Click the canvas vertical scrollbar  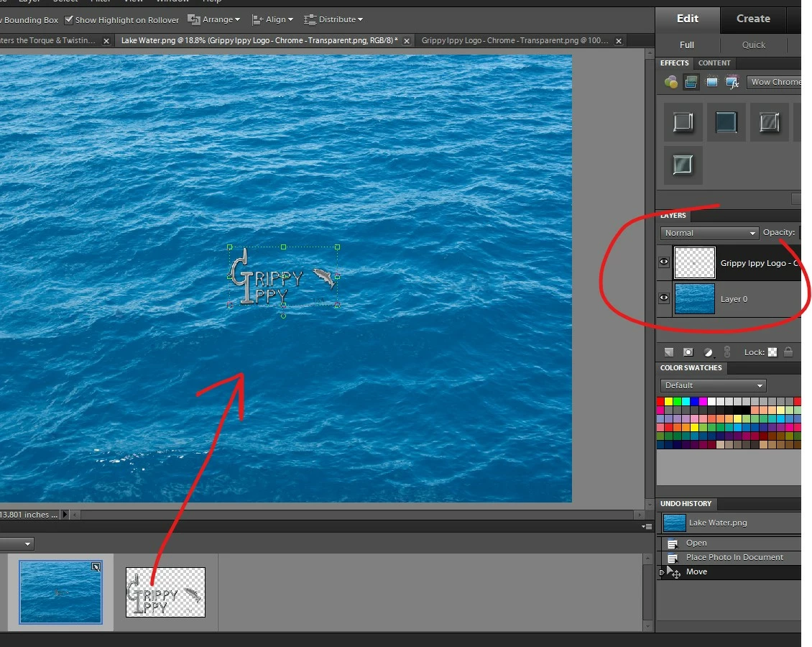(650, 278)
